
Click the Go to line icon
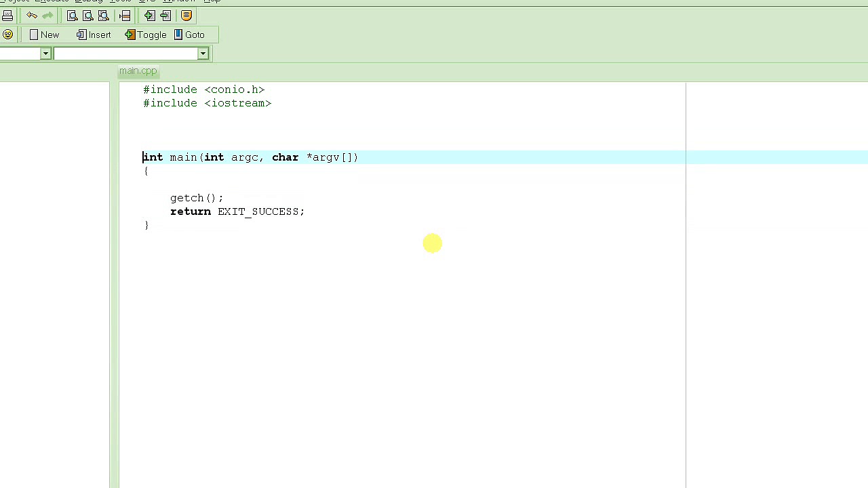click(x=125, y=16)
